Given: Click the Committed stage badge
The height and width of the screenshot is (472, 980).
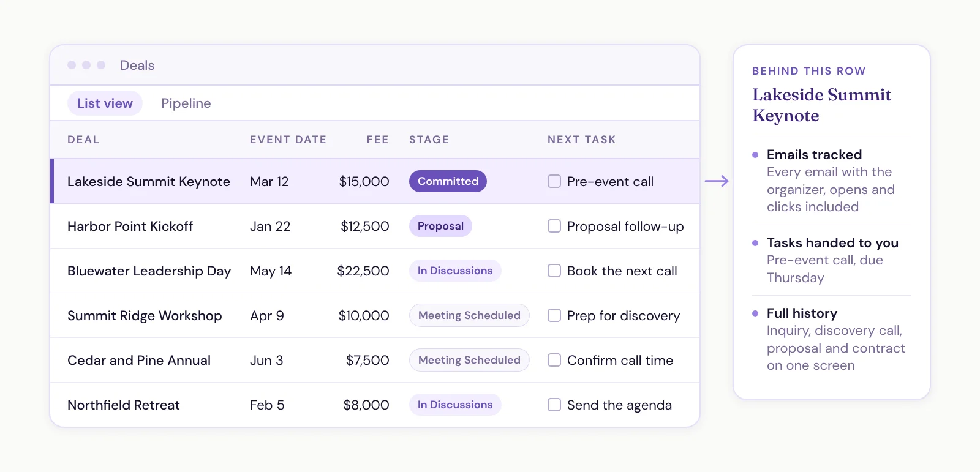Looking at the screenshot, I should (448, 181).
